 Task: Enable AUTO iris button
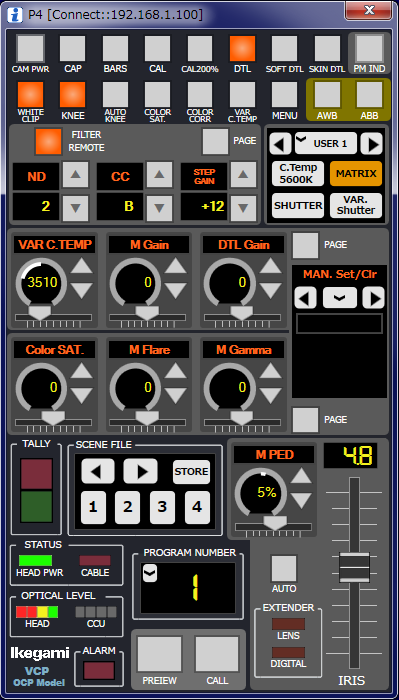pos(284,568)
